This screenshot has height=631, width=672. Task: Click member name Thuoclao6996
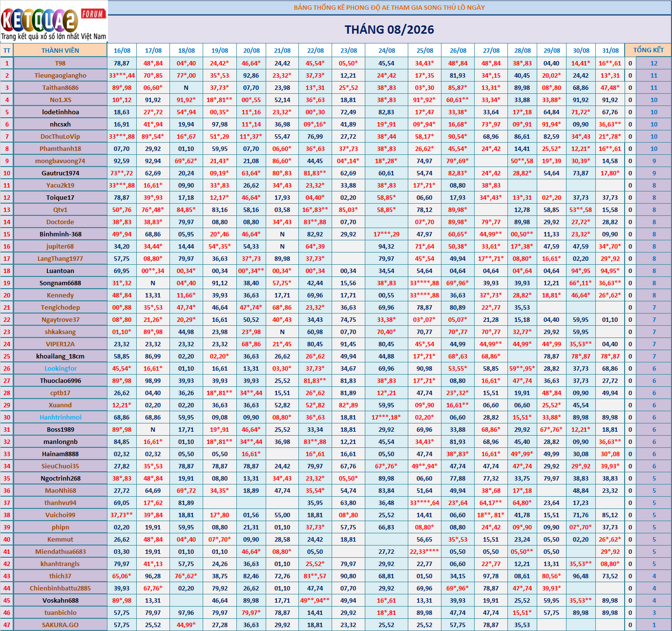tap(60, 380)
